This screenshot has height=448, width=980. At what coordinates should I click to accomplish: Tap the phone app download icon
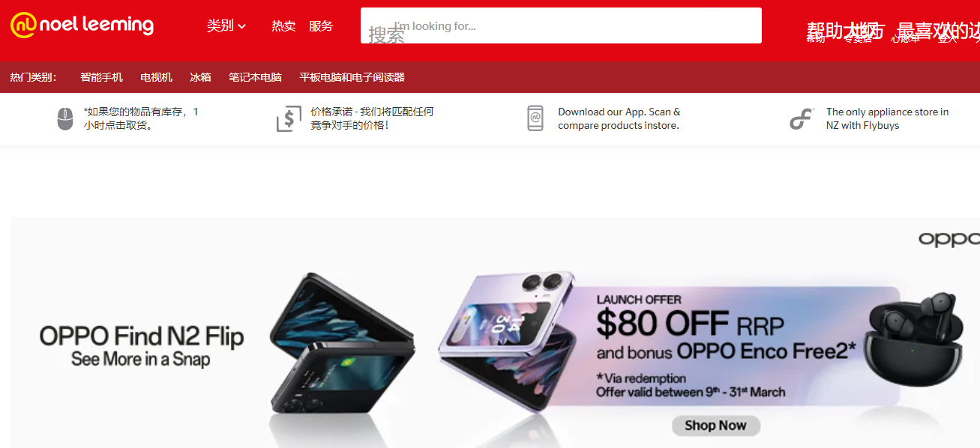535,118
